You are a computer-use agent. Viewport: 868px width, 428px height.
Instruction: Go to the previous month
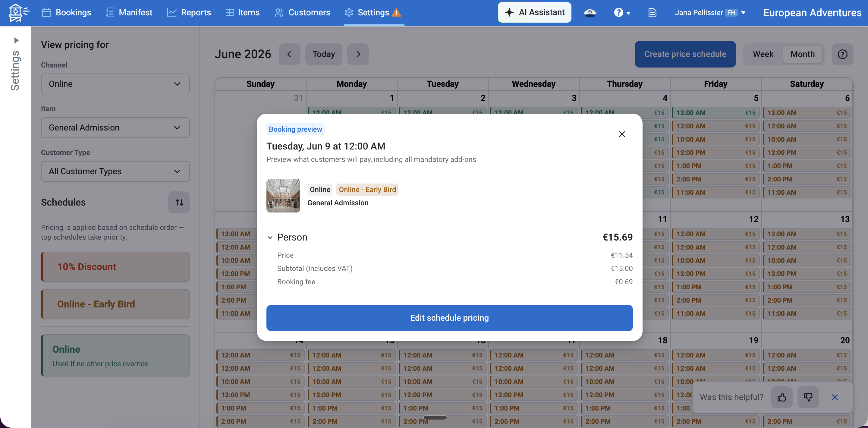pos(289,54)
